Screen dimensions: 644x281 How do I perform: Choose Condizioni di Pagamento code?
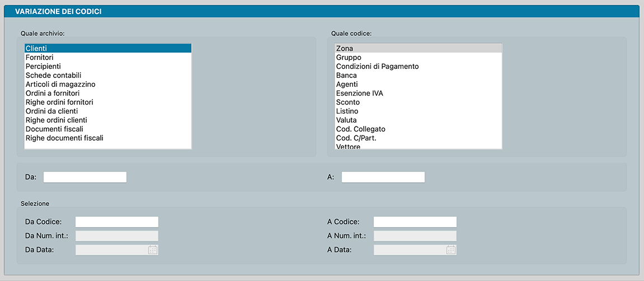coord(377,67)
